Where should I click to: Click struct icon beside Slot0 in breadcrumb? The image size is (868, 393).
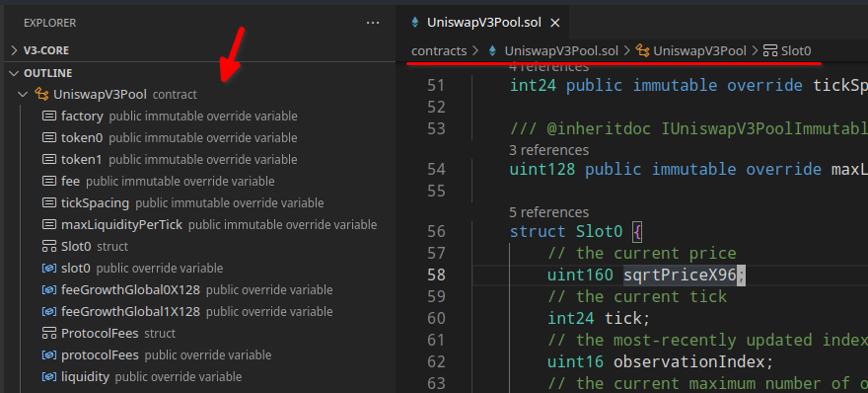click(770, 51)
